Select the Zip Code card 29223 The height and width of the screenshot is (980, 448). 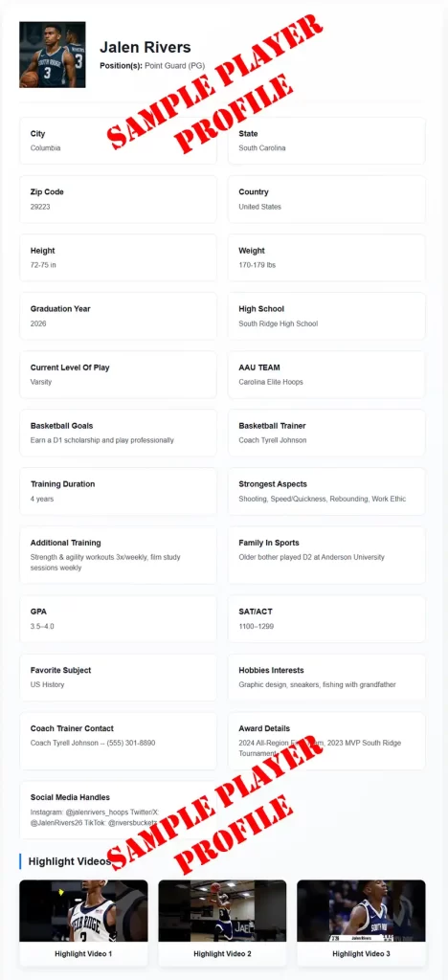point(118,199)
